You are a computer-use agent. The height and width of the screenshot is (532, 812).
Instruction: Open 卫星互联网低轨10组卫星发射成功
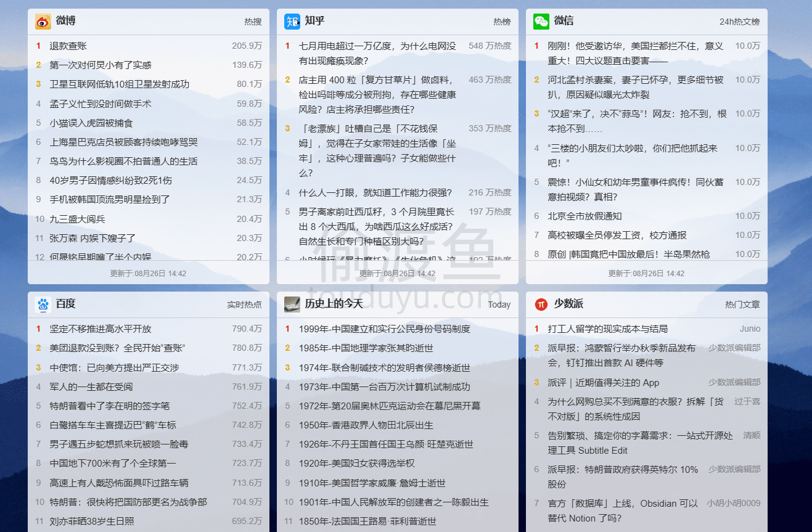(120, 84)
